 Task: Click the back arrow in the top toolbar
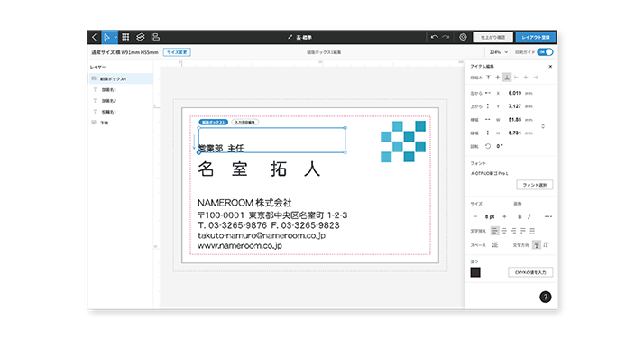pos(94,37)
